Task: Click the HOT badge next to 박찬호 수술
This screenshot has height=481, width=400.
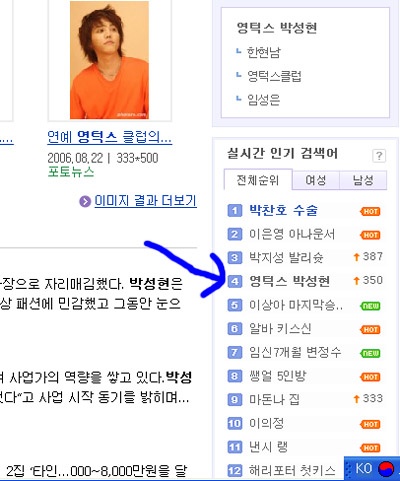Action: [370, 211]
